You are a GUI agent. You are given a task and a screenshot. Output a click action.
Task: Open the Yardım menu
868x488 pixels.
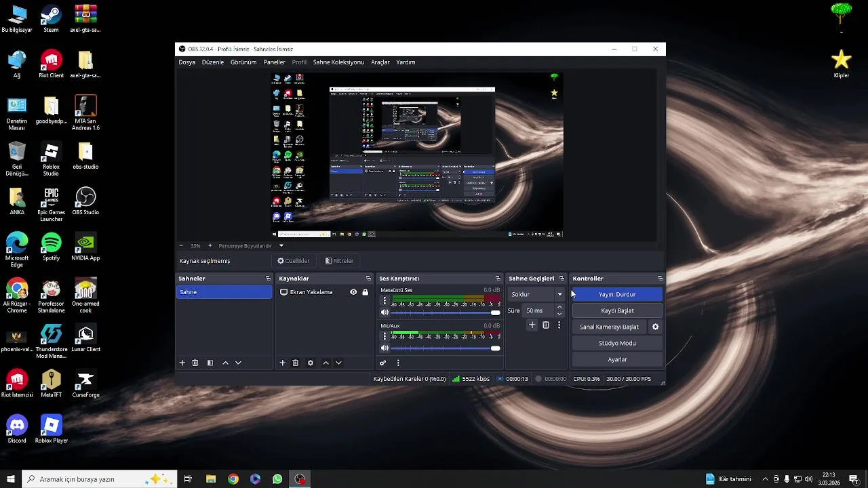(406, 62)
